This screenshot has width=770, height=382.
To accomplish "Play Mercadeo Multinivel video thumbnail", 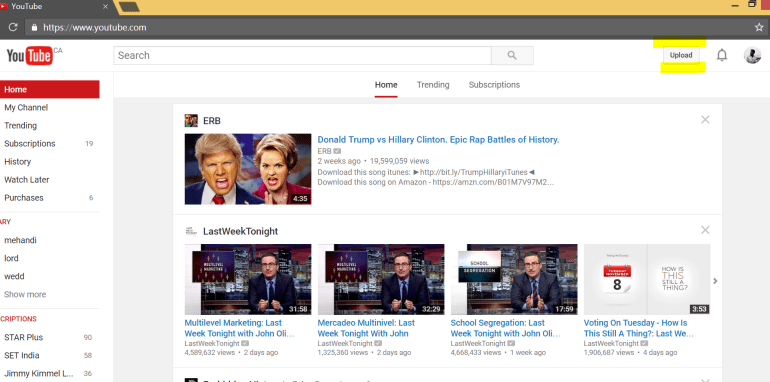I will (x=381, y=279).
